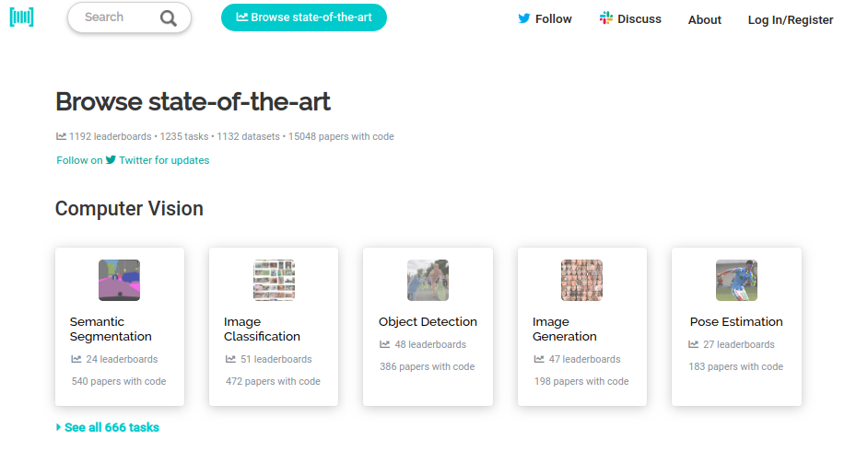The image size is (868, 463).
Task: Click the Object Detection card title
Action: click(x=428, y=321)
